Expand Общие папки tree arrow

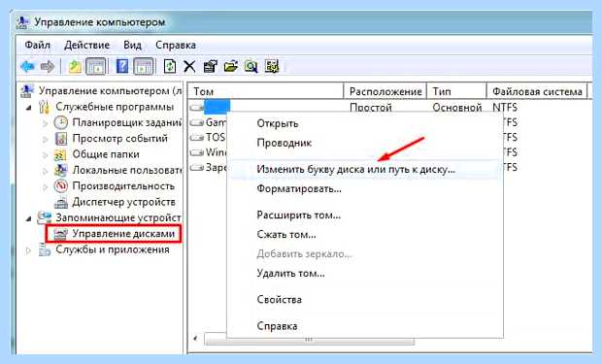[x=45, y=155]
